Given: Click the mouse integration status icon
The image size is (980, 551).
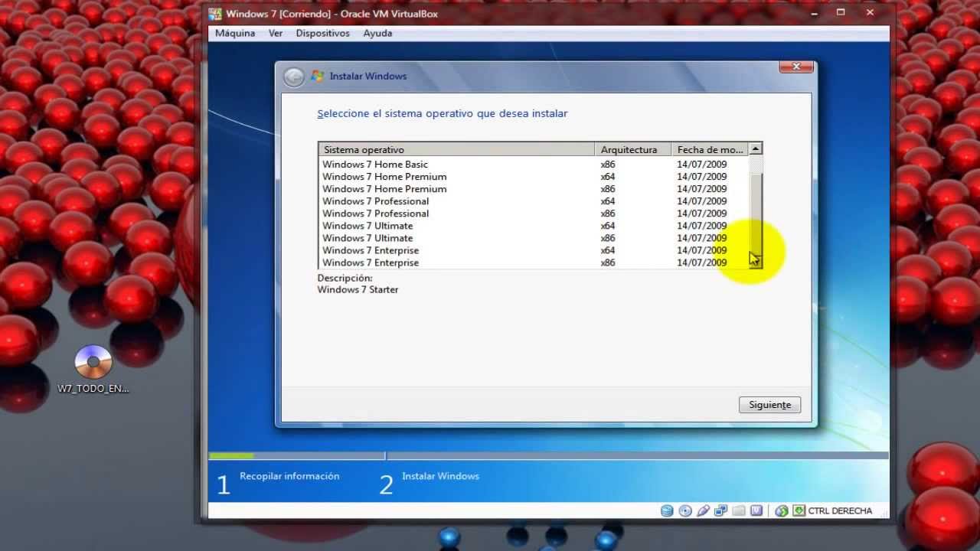Looking at the screenshot, I should (782, 510).
